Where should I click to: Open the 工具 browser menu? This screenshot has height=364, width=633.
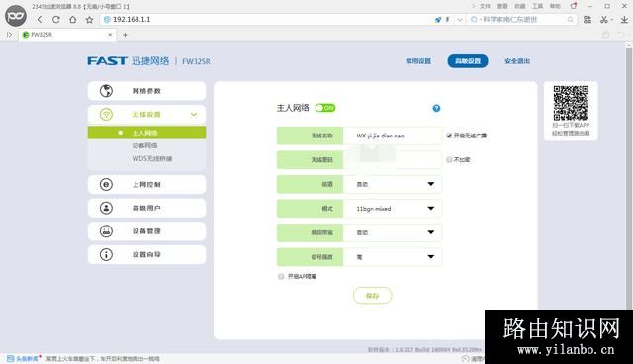coord(537,6)
